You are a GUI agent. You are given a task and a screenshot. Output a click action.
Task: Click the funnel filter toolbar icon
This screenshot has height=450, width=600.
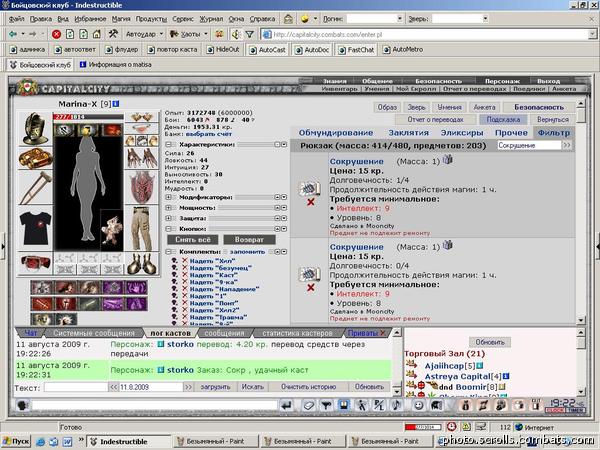coord(249,34)
